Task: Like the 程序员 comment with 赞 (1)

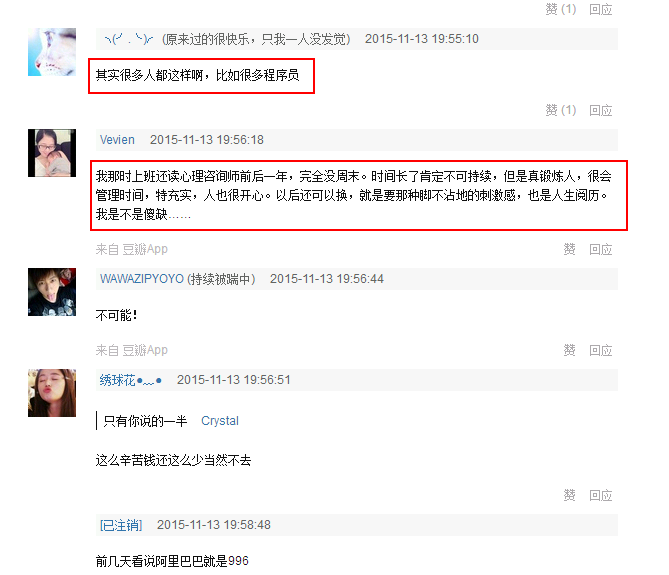Action: (x=561, y=110)
